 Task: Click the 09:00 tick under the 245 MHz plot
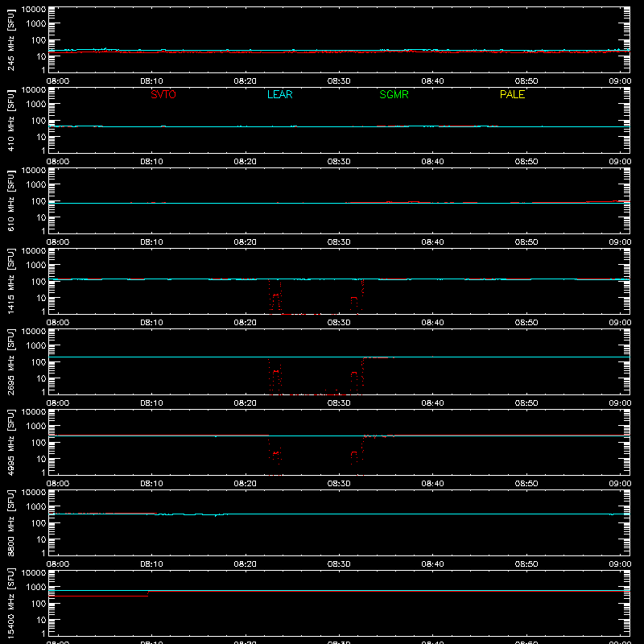click(x=620, y=81)
